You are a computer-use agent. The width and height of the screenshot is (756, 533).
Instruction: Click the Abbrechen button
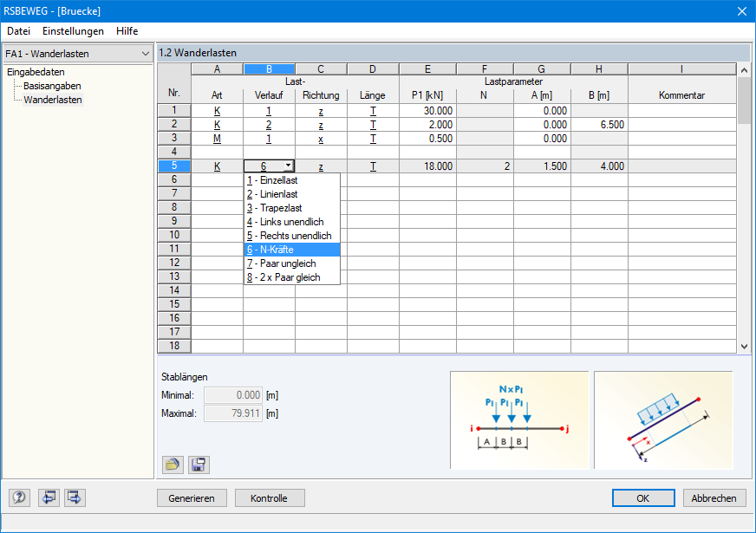(x=714, y=498)
